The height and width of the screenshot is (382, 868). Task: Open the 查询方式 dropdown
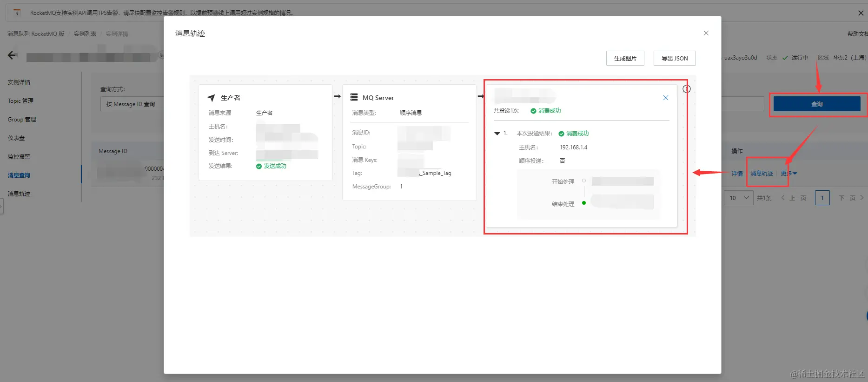(x=132, y=104)
